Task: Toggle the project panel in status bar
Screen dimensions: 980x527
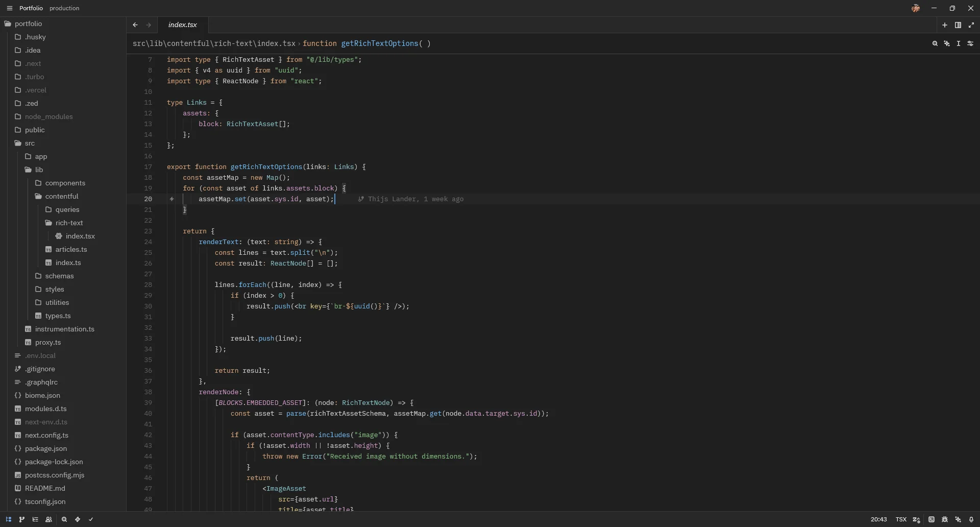Action: (9, 519)
